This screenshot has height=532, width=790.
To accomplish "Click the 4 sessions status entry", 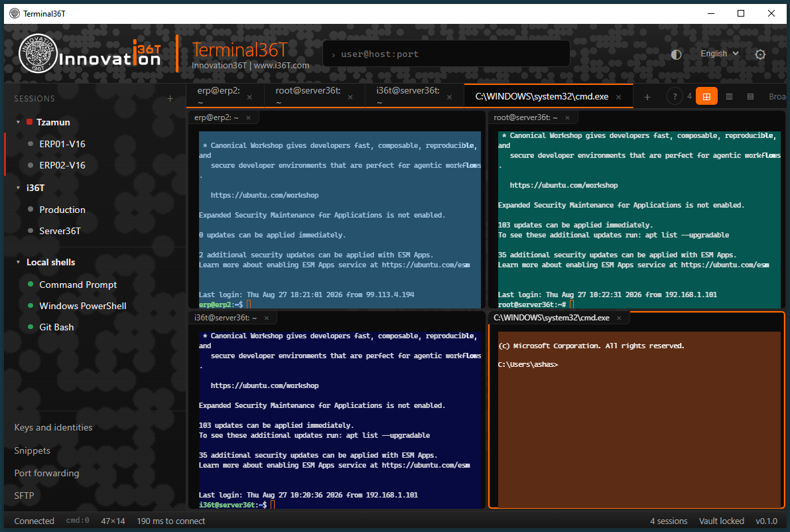I will coord(668,521).
